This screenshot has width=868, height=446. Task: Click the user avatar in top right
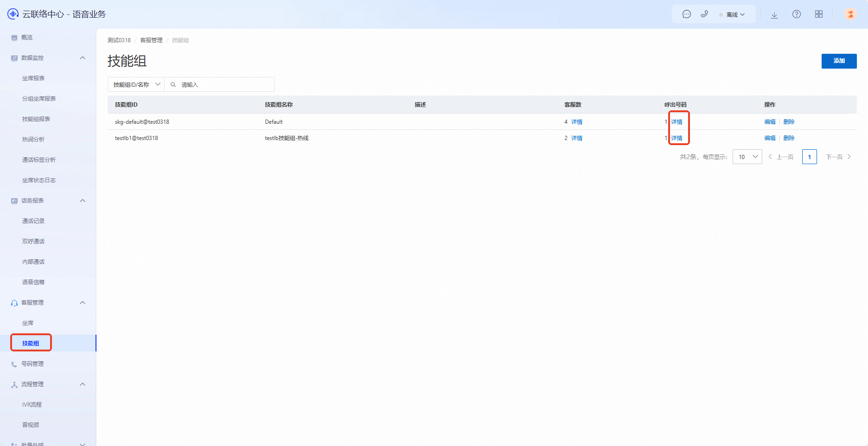850,14
